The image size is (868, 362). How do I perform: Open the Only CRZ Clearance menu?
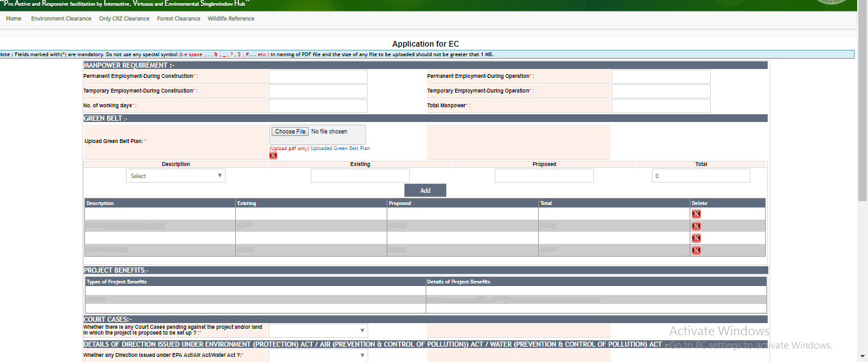pyautogui.click(x=124, y=19)
